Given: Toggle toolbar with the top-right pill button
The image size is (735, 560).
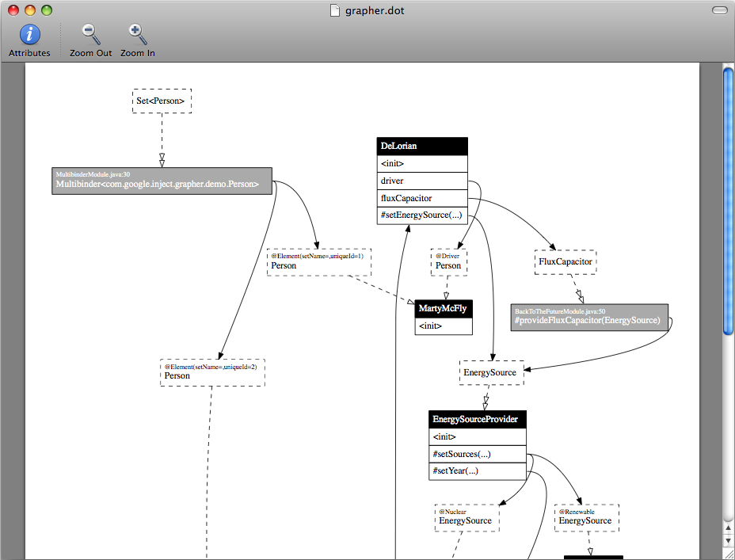Looking at the screenshot, I should pos(719,10).
